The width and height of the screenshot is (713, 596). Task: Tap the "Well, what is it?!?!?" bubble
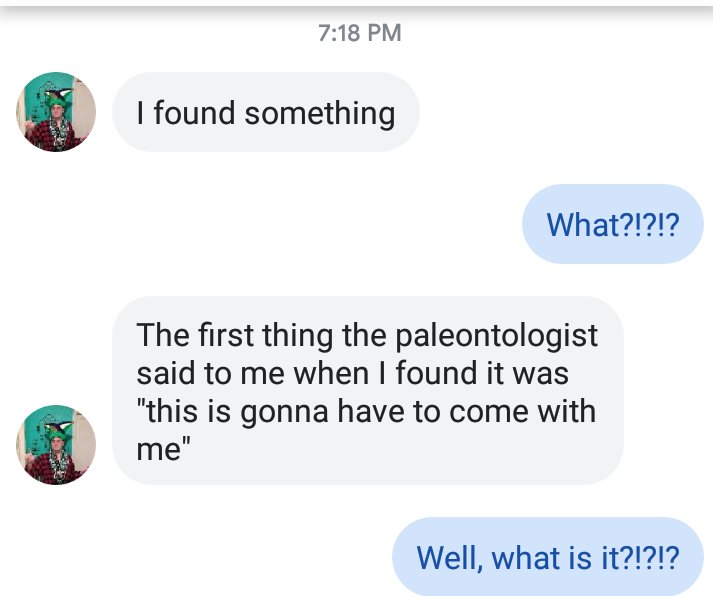(x=547, y=556)
